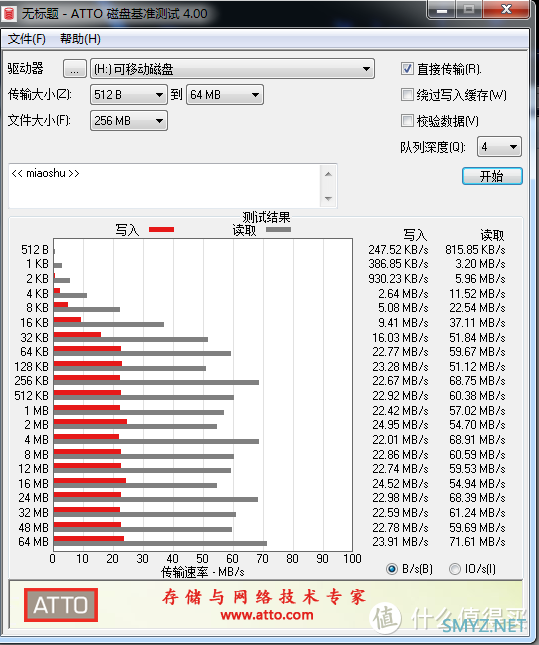Open the www.atto.com link
539x645 pixels.
coord(267,615)
